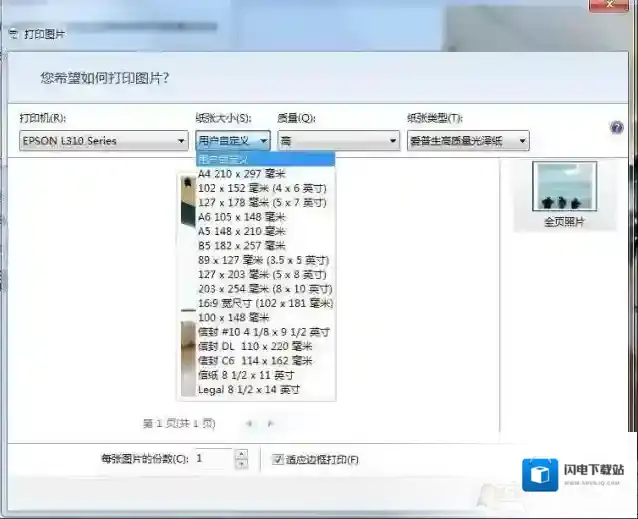Pick 16:9 宽尺寸 (102 x 181 毫米)
This screenshot has height=519, width=638.
(265, 303)
